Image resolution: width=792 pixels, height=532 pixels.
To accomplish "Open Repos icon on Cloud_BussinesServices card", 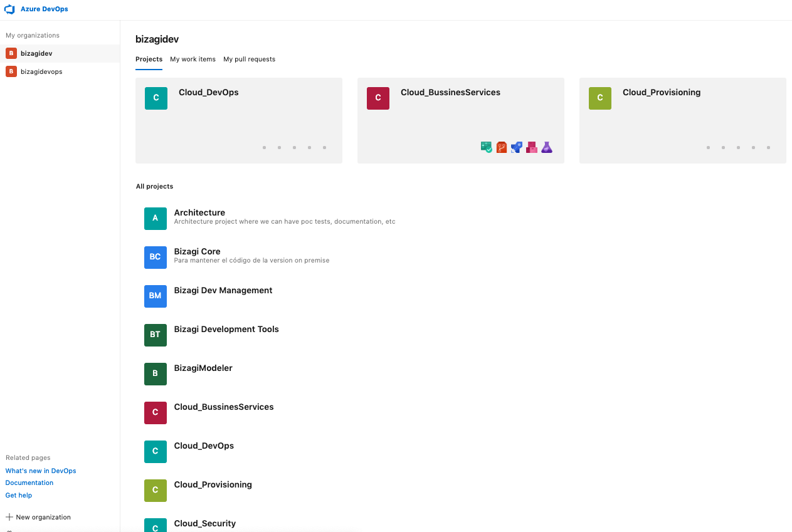I will click(502, 147).
